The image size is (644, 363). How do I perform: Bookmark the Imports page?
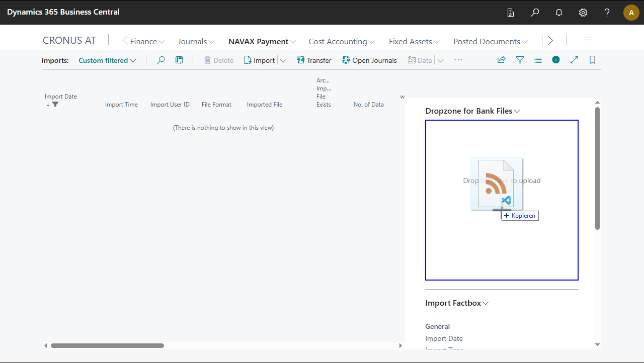pos(592,60)
